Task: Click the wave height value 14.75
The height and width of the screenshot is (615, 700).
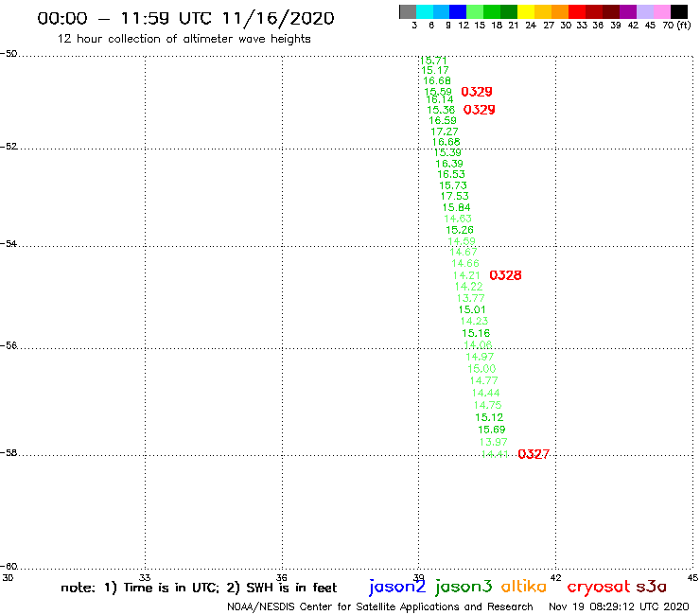Action: (487, 405)
